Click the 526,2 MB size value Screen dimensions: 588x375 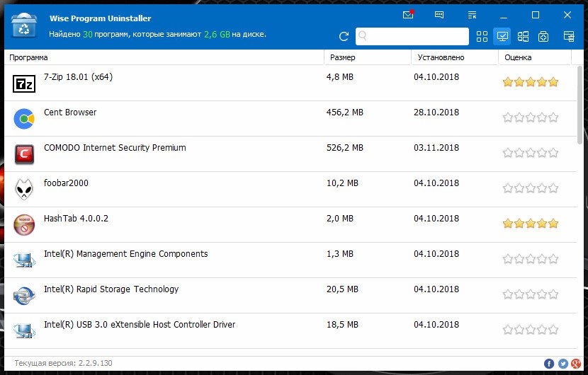(344, 148)
